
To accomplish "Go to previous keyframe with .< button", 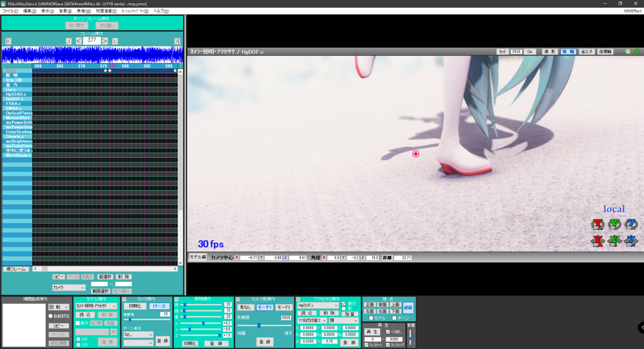I will pyautogui.click(x=69, y=41).
